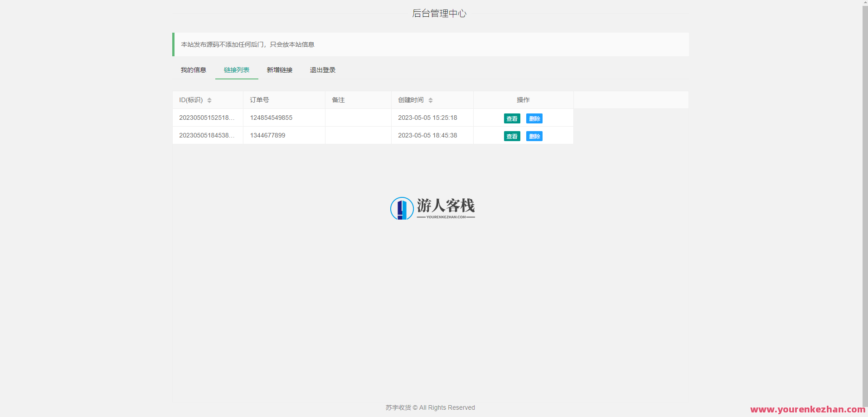Switch to the 我的信息 tab

193,70
